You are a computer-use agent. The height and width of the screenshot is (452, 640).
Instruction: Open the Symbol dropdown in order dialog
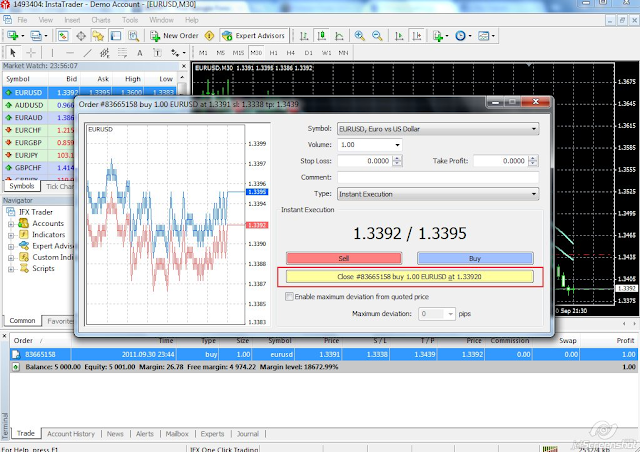pyautogui.click(x=533, y=129)
